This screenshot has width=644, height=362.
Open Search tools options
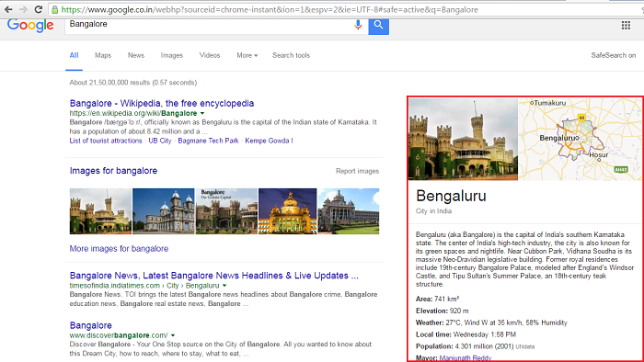pyautogui.click(x=292, y=55)
